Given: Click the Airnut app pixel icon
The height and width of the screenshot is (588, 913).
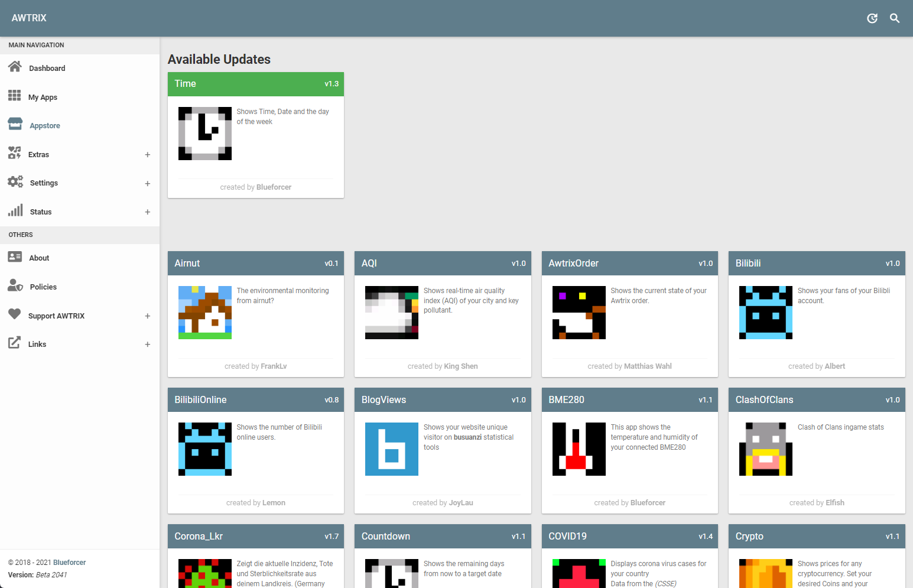Looking at the screenshot, I should pos(205,313).
